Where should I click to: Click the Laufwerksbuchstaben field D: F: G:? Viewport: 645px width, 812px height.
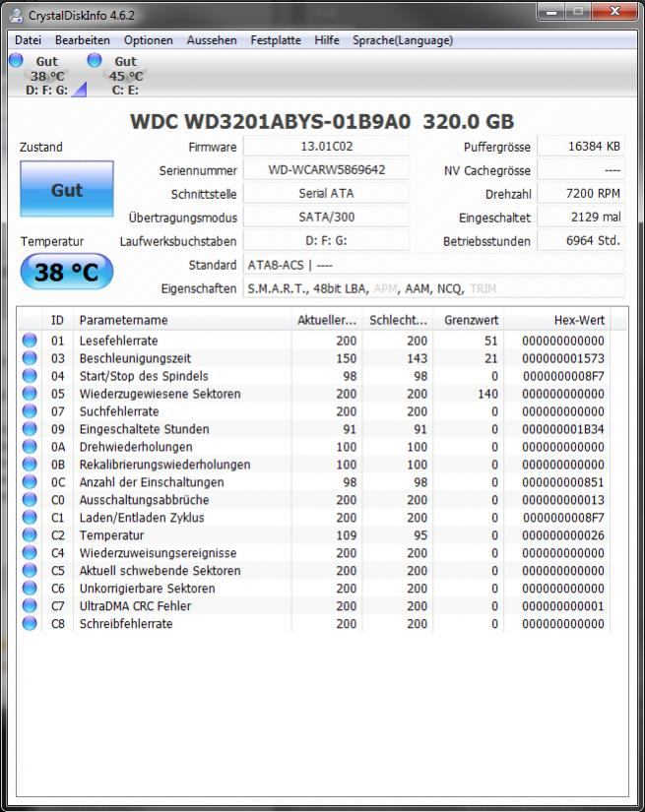(x=326, y=241)
